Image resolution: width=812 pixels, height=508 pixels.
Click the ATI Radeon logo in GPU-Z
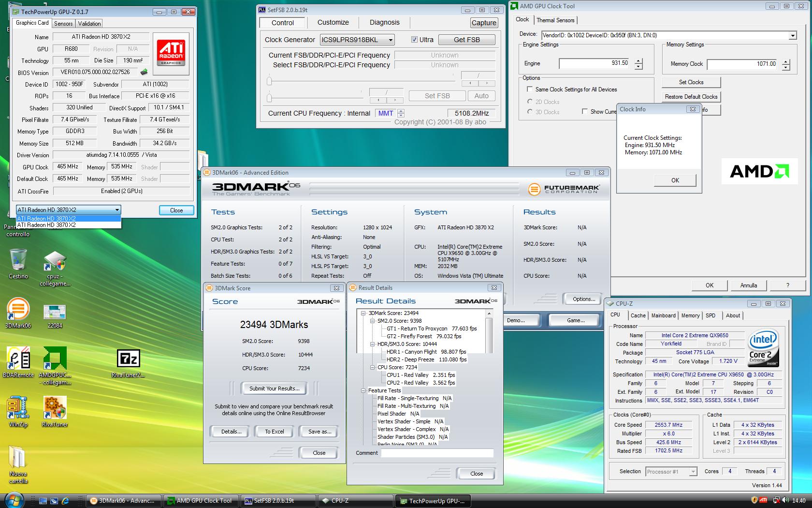pos(171,53)
